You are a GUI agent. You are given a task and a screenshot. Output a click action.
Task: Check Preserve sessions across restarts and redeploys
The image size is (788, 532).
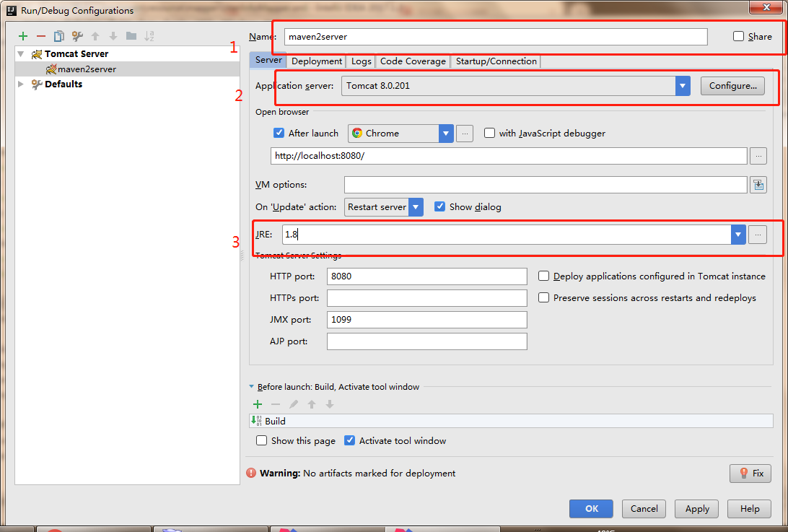[544, 297]
